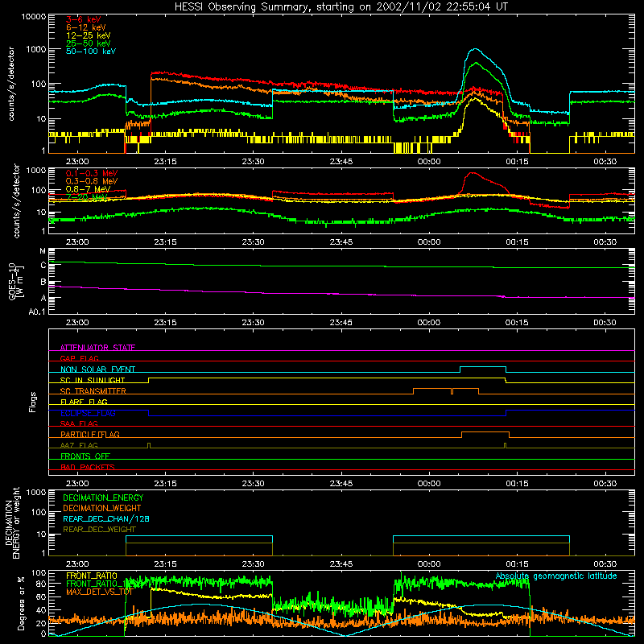644x644 pixels.
Task: Click the SC_TRANSMITTER flag label
Action: pos(93,390)
